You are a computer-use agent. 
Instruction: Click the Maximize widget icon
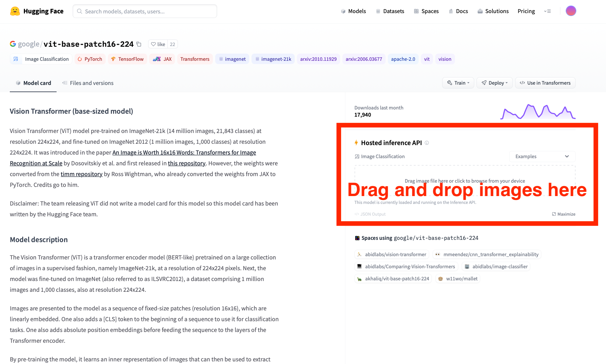point(554,214)
